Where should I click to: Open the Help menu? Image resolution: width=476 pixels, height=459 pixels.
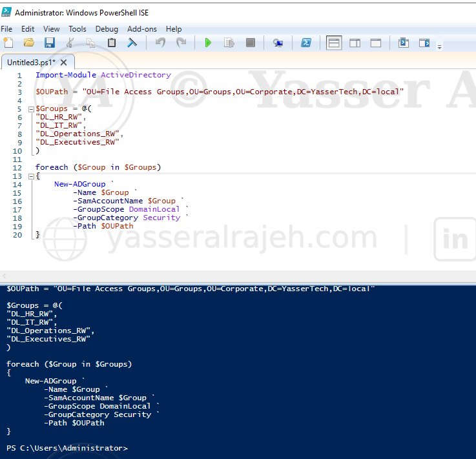pyautogui.click(x=174, y=29)
